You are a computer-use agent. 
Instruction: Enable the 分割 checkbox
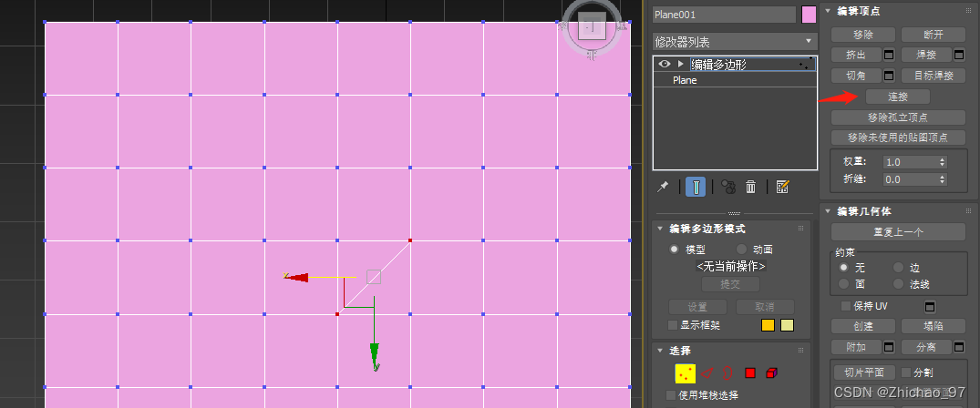[x=906, y=372]
